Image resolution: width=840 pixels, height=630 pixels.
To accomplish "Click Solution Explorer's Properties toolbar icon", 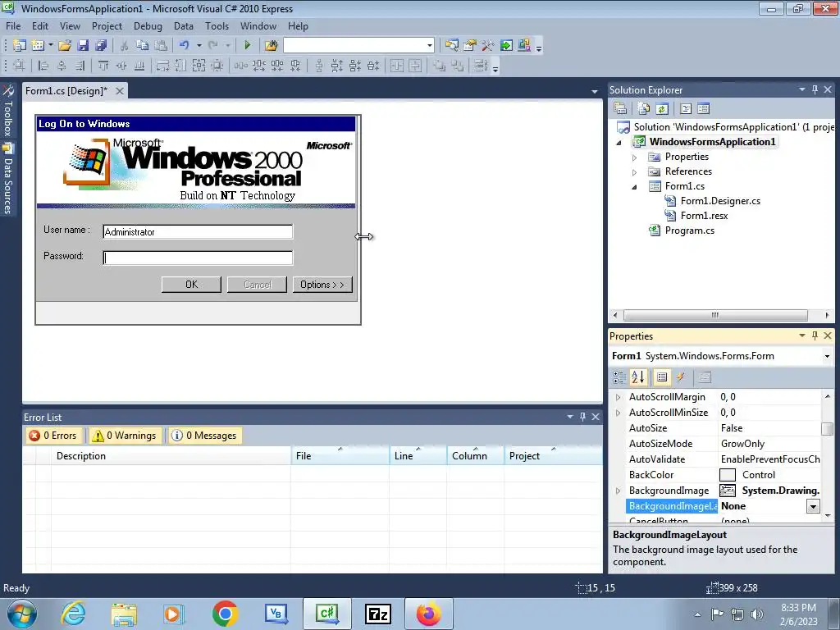I will click(620, 108).
